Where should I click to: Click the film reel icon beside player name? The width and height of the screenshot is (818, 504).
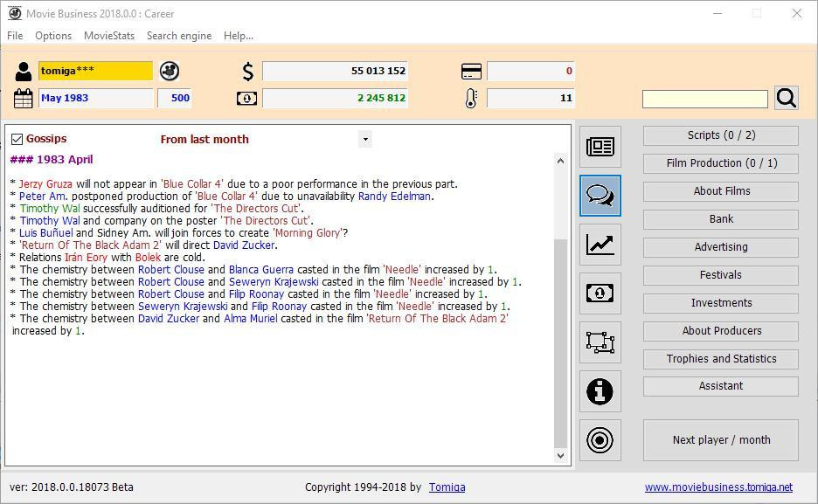pos(170,71)
